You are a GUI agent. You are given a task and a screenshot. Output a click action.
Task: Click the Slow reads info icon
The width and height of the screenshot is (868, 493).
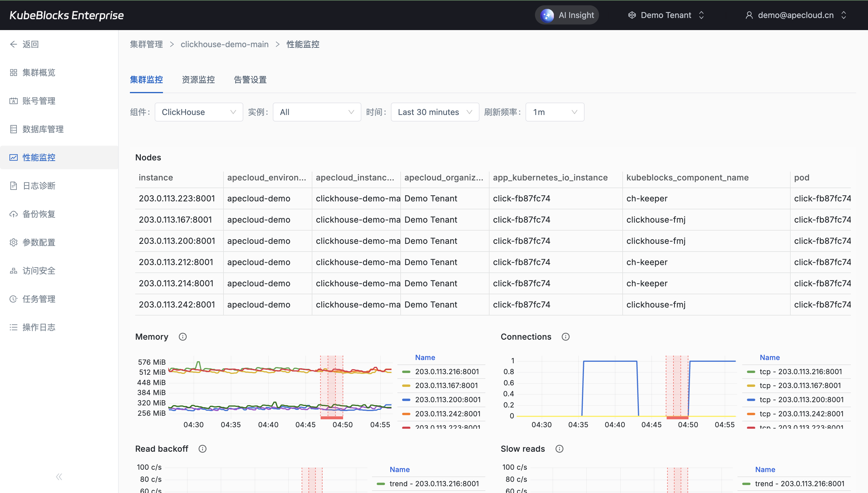tap(559, 449)
